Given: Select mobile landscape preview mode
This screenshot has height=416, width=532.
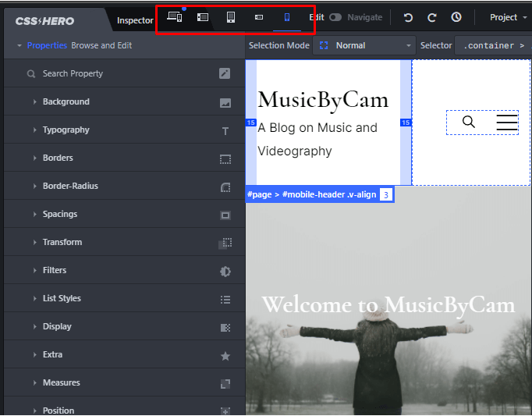Looking at the screenshot, I should coord(259,17).
